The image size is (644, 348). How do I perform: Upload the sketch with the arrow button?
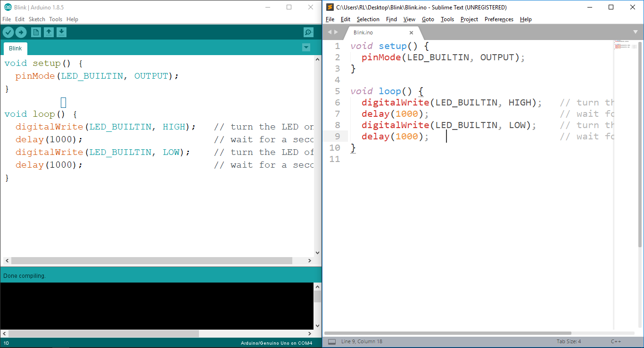(x=21, y=32)
